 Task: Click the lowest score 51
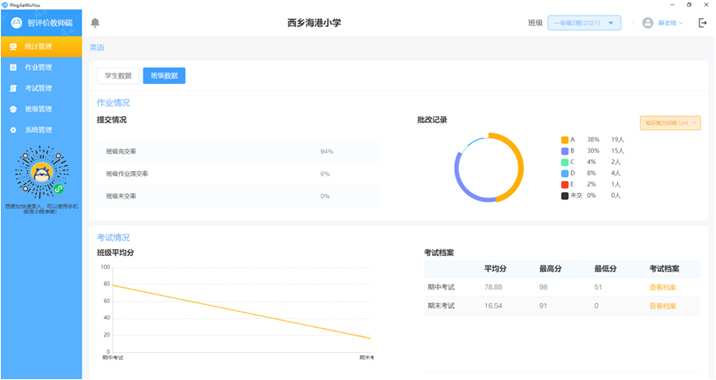598,287
